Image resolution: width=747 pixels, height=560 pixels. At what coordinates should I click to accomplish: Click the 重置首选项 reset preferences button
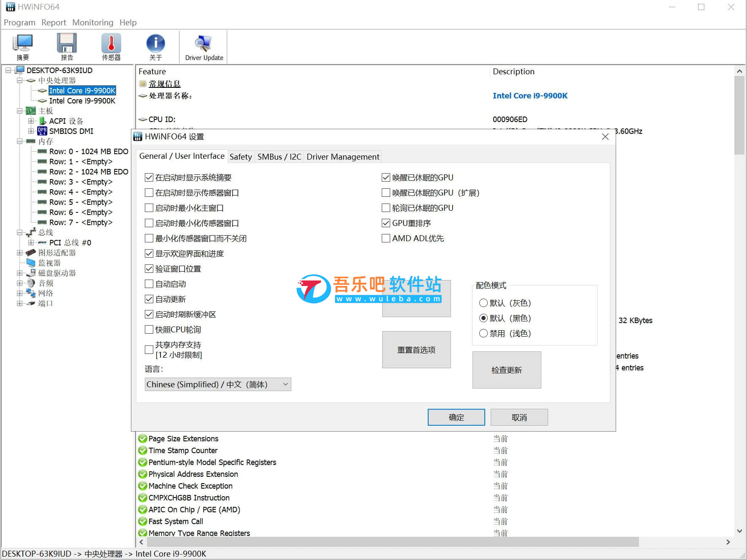(416, 350)
